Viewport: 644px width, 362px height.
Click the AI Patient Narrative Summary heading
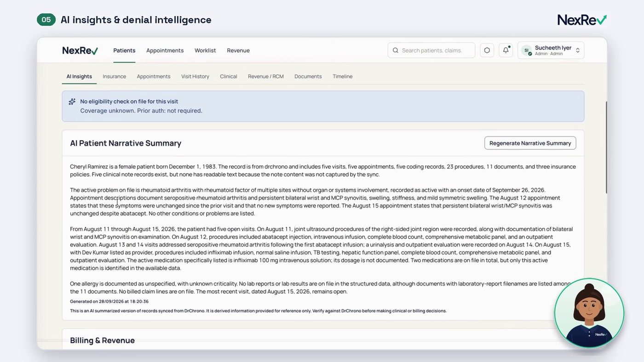coord(126,143)
